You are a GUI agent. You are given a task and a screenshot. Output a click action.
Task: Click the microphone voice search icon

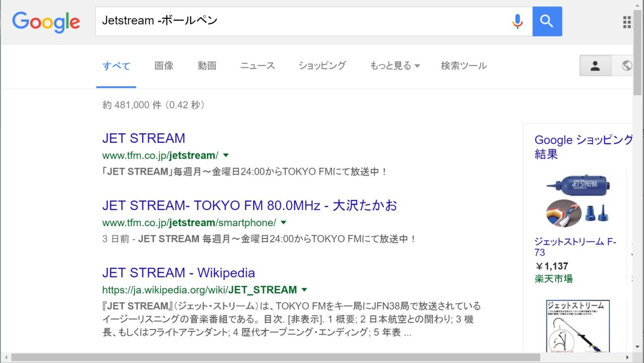(517, 21)
